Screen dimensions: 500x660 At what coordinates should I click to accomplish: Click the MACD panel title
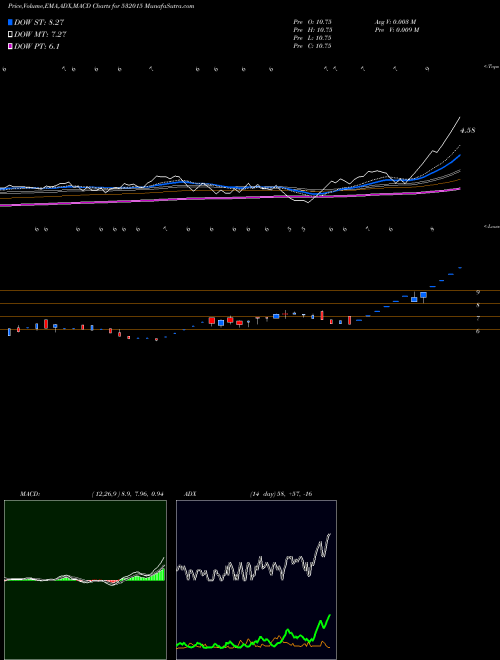[30, 494]
